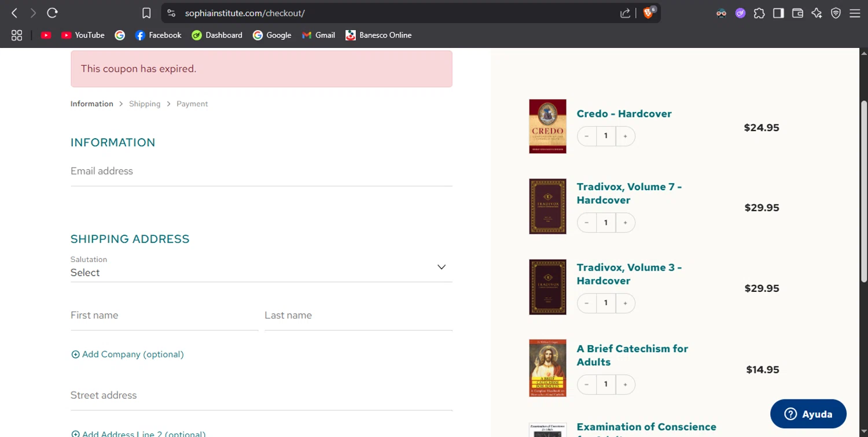
Task: Open the Brave Wallet icon
Action: point(797,13)
